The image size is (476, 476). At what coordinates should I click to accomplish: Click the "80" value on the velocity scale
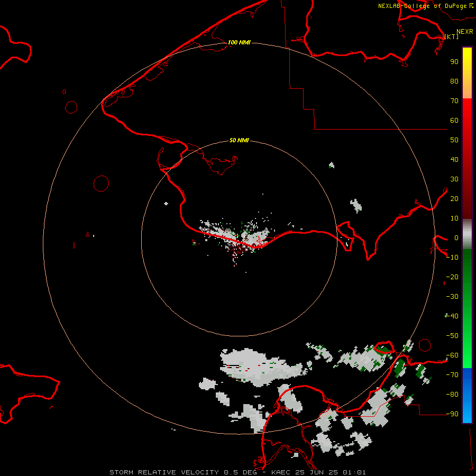click(x=454, y=81)
